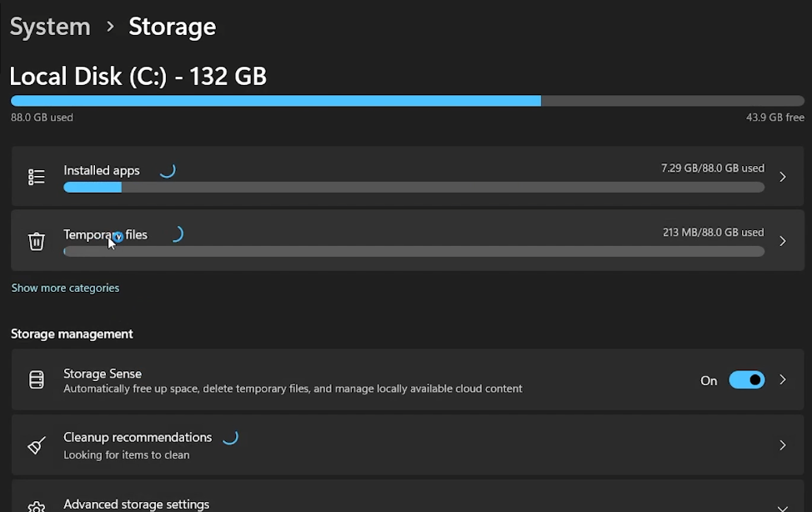Click the Installed apps usage bar
This screenshot has height=512, width=812.
tap(414, 188)
